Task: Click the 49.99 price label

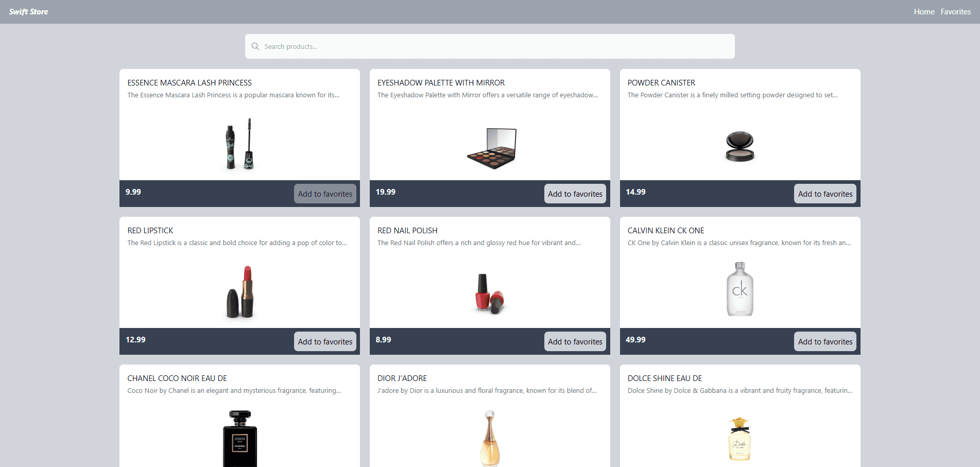Action: coord(635,339)
